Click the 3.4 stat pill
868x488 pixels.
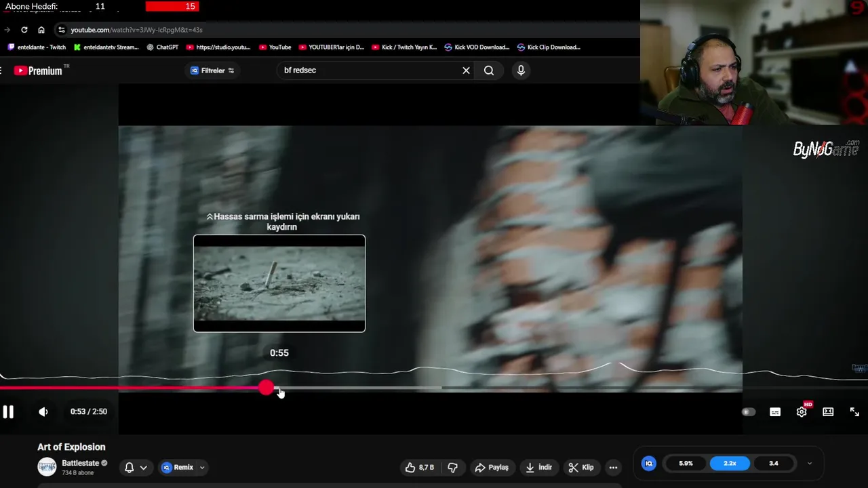pos(774,464)
